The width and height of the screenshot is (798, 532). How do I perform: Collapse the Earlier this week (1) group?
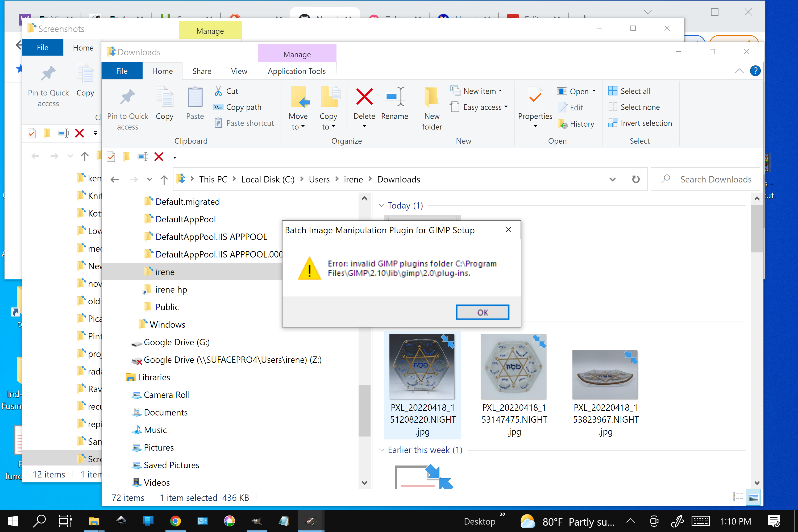coord(381,450)
